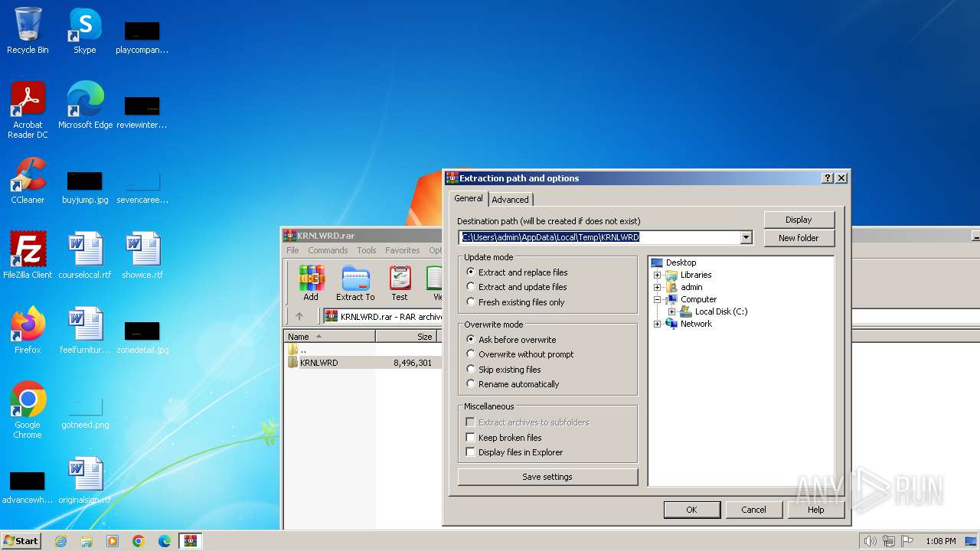Enable Keep broken files checkbox
Screen dimensions: 980x551
504,438
